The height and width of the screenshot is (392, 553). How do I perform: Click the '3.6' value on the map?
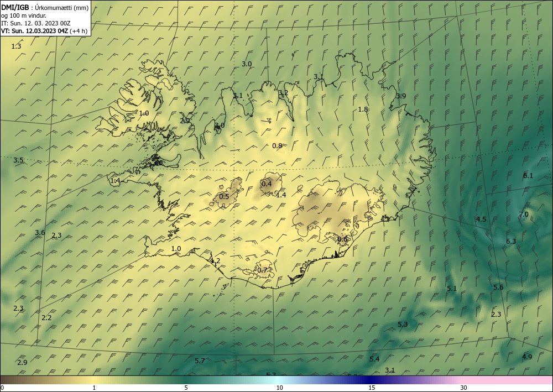point(40,233)
